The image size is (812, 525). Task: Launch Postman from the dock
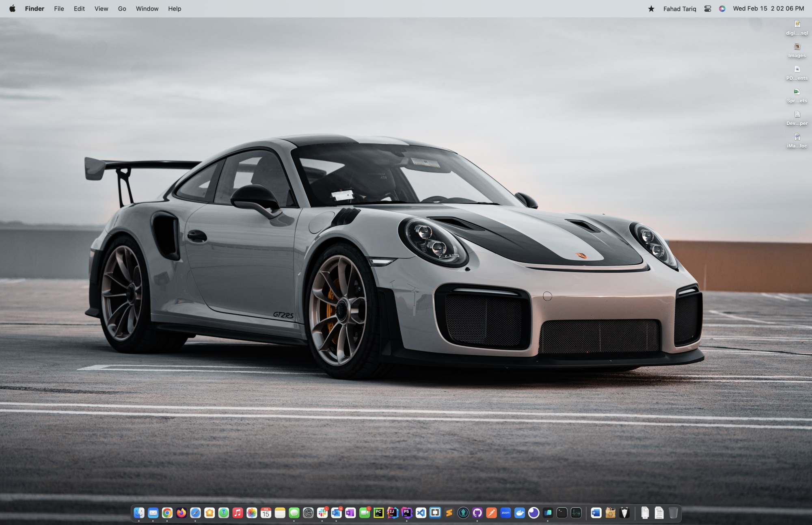tap(491, 513)
